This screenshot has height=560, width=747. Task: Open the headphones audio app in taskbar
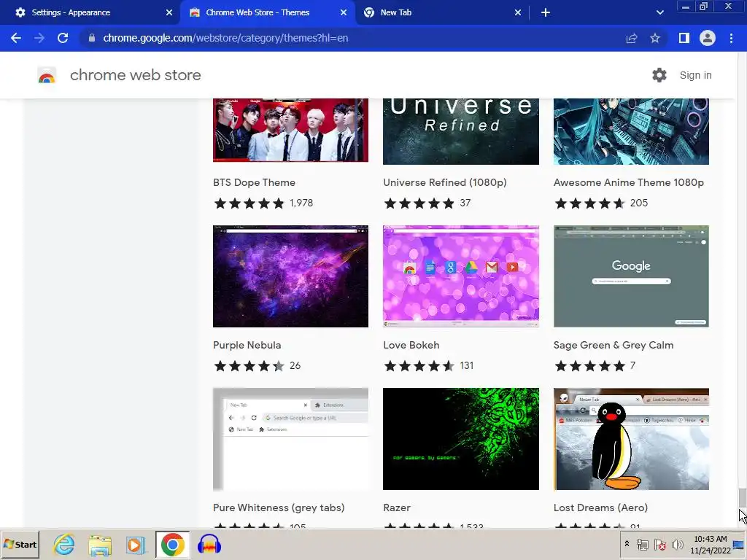[209, 545]
